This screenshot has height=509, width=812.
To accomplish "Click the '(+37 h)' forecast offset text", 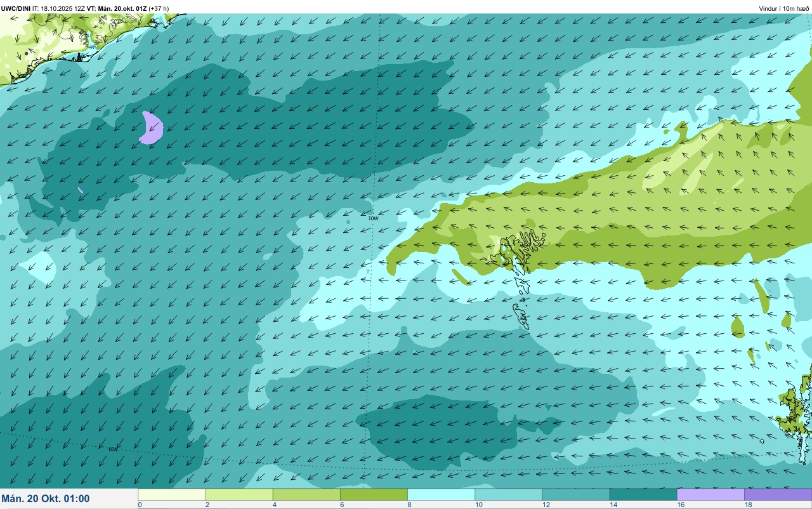I will [159, 8].
